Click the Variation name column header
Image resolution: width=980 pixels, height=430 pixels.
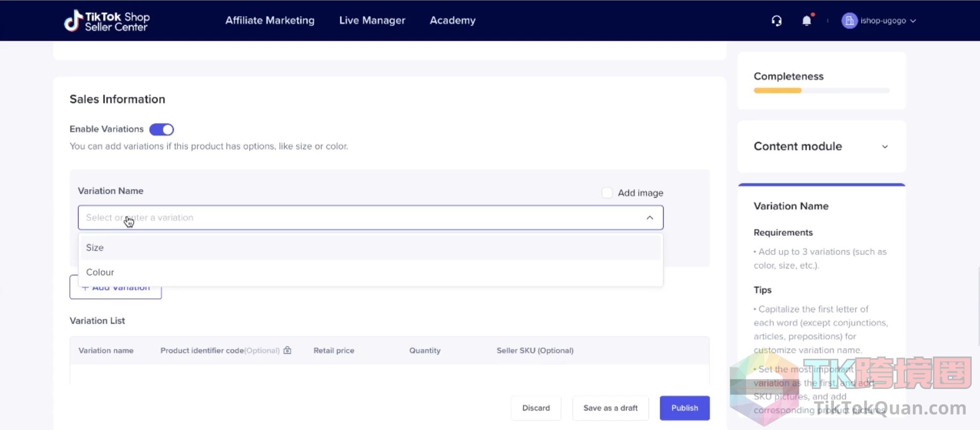(106, 351)
